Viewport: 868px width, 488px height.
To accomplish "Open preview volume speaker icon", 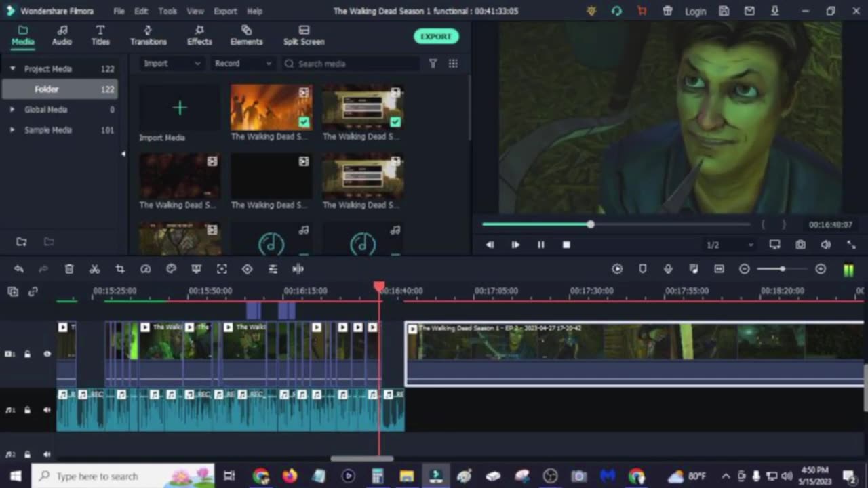I will click(x=825, y=245).
